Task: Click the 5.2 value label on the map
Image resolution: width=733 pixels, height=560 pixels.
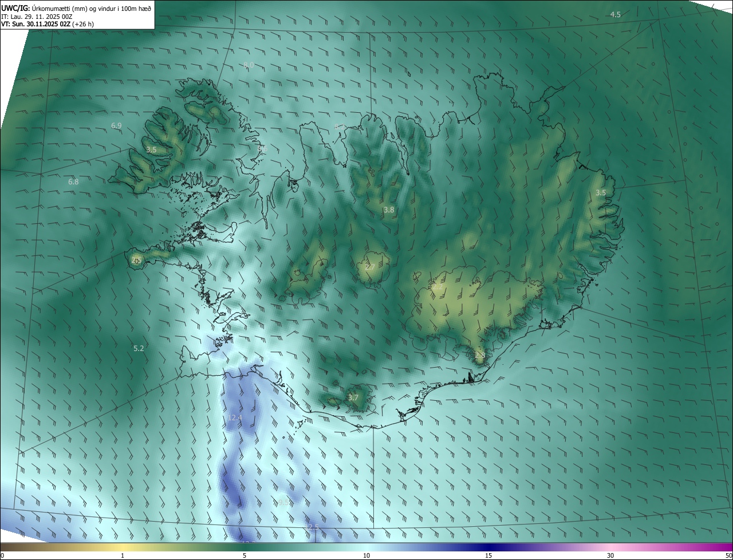Action: click(x=139, y=348)
